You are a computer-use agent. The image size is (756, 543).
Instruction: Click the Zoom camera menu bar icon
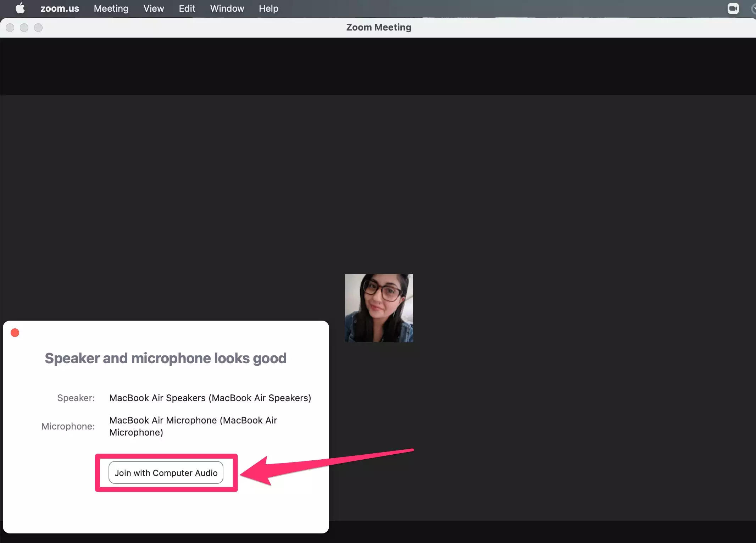[733, 8]
